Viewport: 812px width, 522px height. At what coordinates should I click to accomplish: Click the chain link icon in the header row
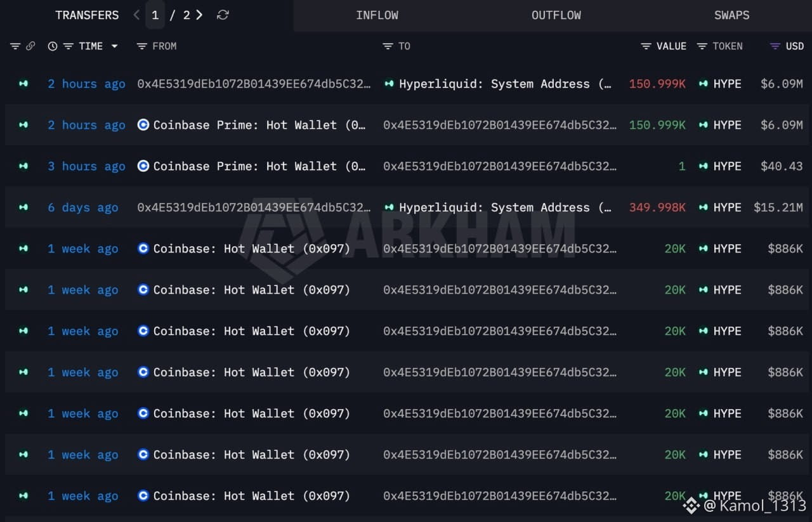30,46
